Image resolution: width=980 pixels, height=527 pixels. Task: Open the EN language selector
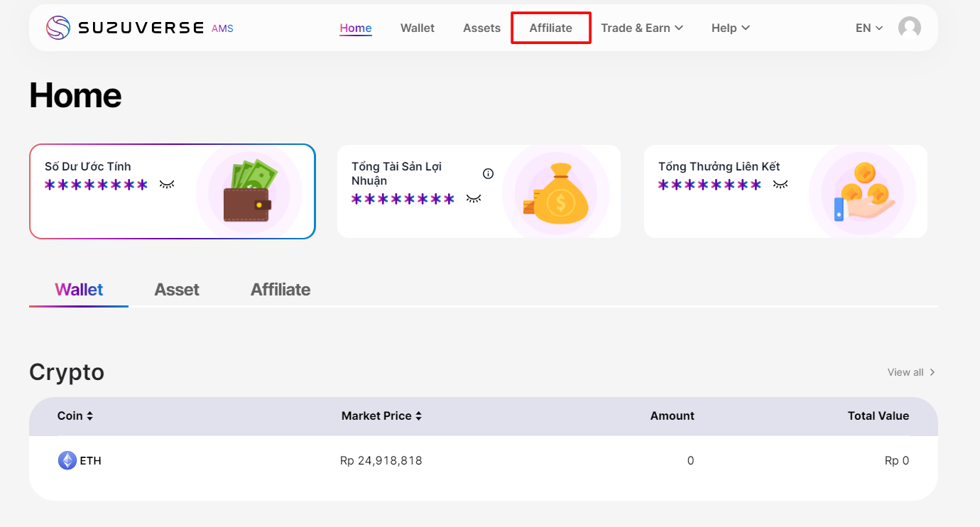pos(869,28)
